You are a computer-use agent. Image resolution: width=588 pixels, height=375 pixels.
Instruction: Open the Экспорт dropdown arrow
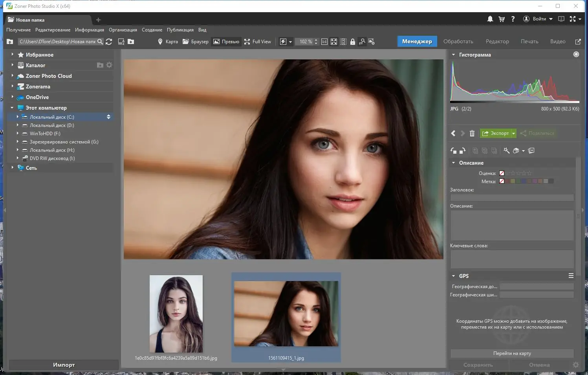pos(513,133)
